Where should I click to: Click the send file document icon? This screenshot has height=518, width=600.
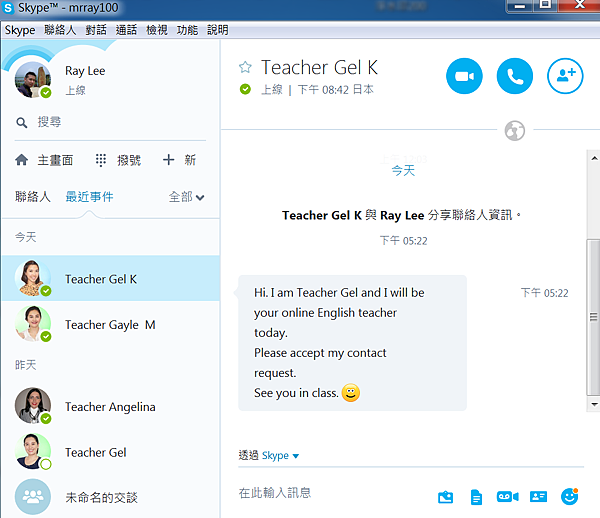476,497
